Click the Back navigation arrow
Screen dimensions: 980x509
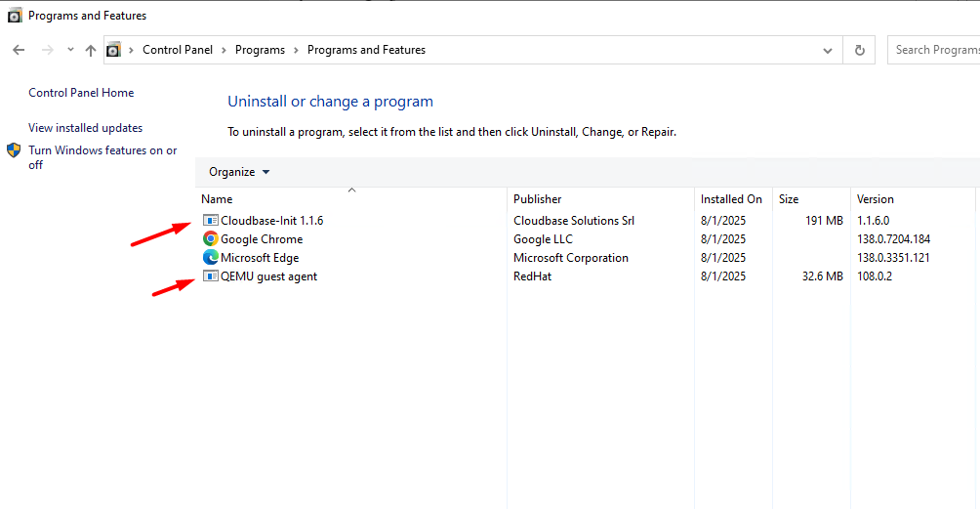(x=19, y=50)
